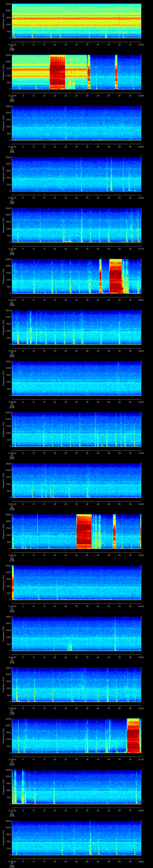Click the narrow burst near 41 s in 5:27:00 panel

[x=100, y=276]
